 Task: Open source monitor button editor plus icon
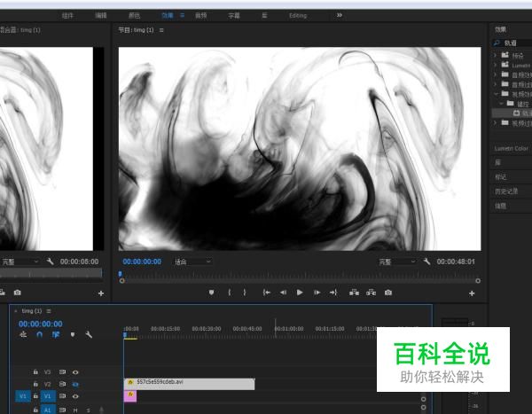[x=101, y=293]
